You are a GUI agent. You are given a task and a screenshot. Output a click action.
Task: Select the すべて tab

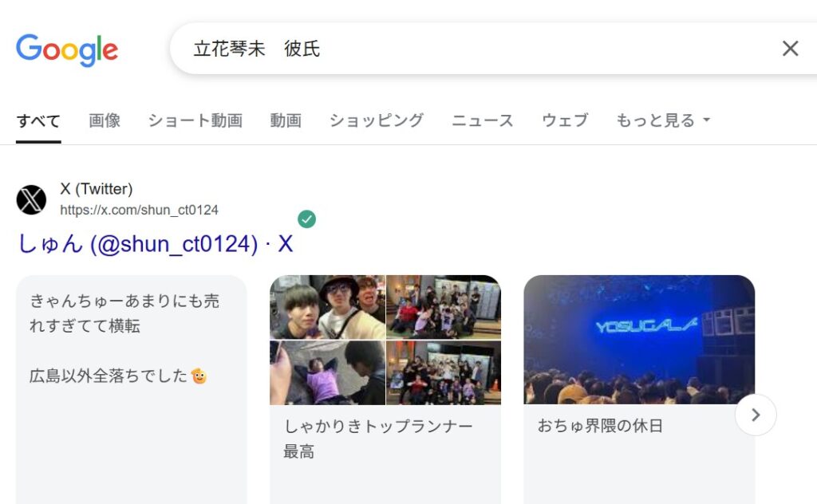click(38, 120)
